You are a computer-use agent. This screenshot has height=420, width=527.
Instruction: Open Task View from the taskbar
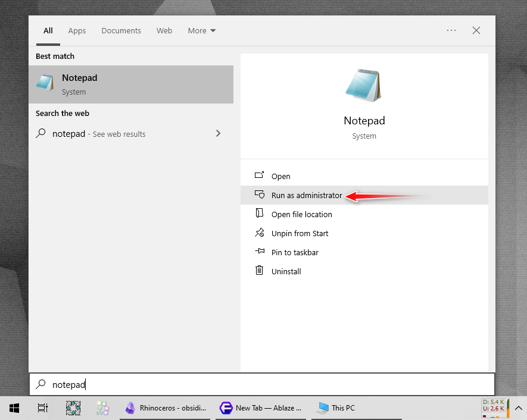click(x=43, y=408)
